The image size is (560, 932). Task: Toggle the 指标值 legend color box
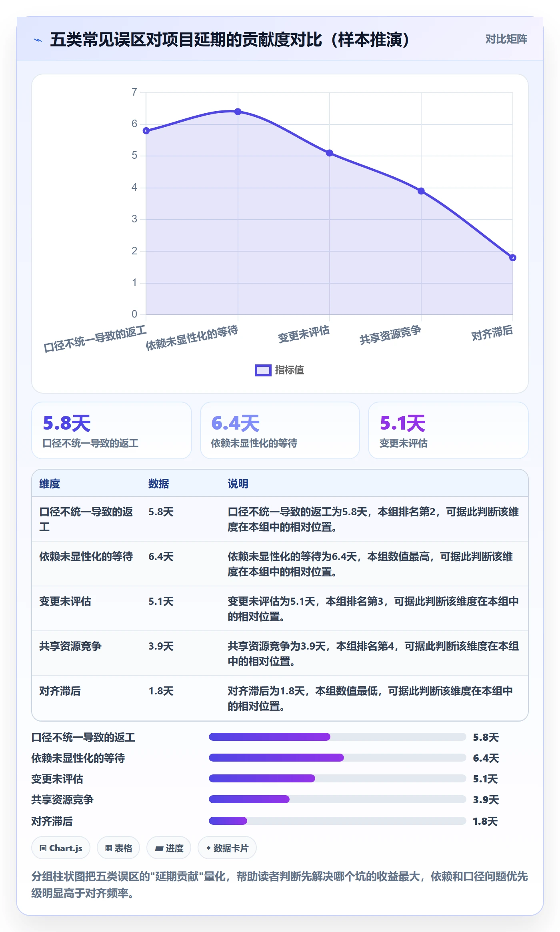[263, 370]
